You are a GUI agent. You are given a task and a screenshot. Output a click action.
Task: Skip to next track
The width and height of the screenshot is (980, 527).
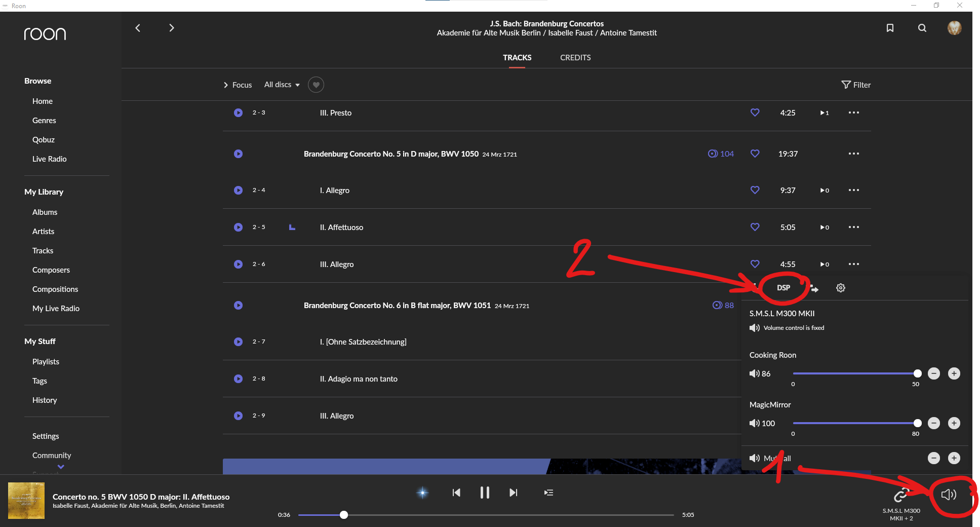(x=514, y=493)
